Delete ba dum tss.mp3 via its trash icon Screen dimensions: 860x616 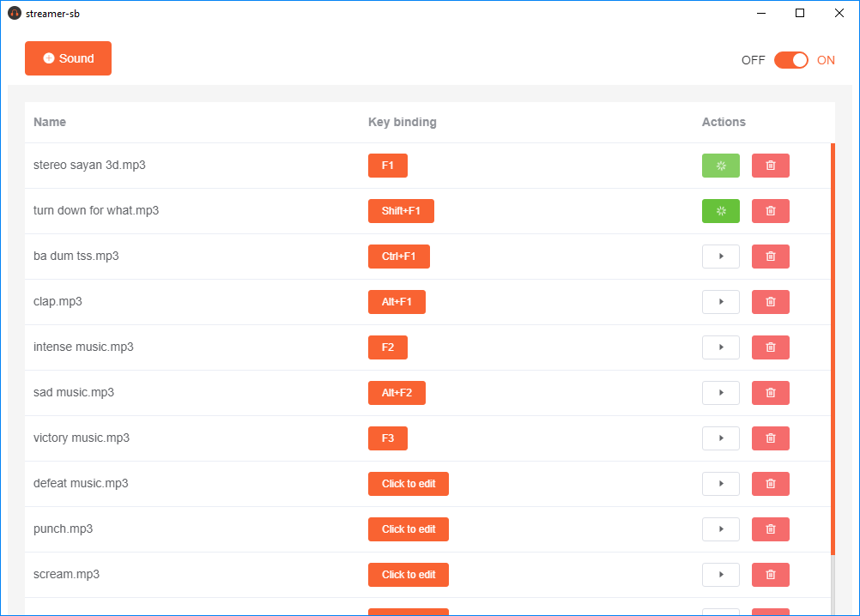click(x=771, y=257)
